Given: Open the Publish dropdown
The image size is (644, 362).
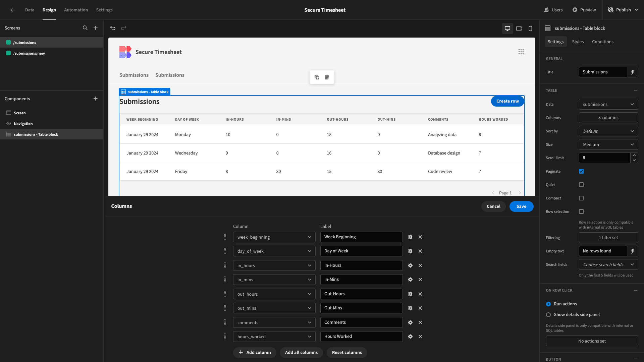Looking at the screenshot, I should click(623, 10).
